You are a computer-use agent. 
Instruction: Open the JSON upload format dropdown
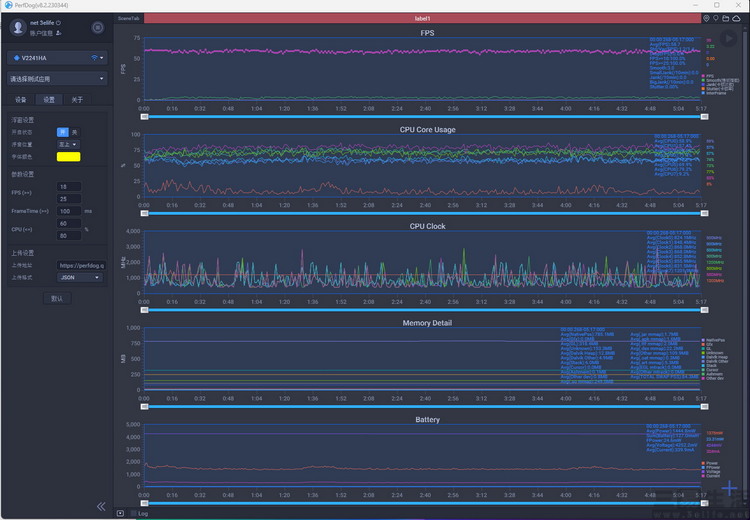point(79,277)
